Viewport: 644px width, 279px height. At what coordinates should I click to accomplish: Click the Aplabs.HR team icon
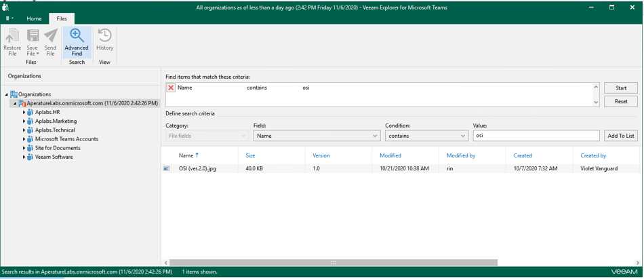pos(30,112)
